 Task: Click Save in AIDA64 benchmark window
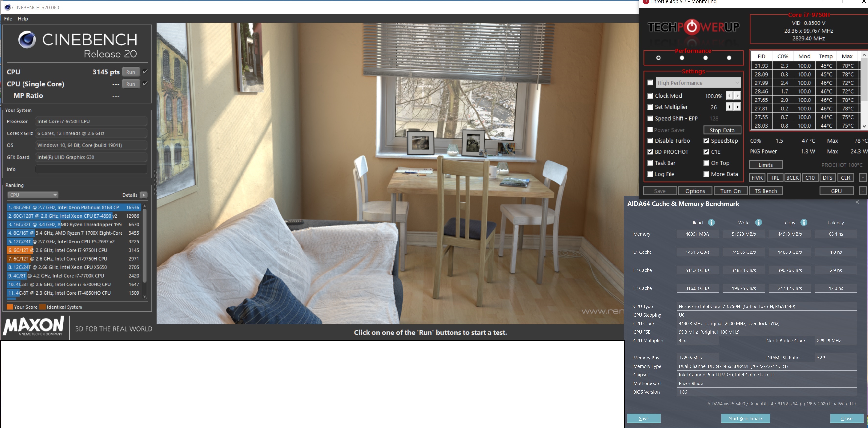click(x=644, y=418)
